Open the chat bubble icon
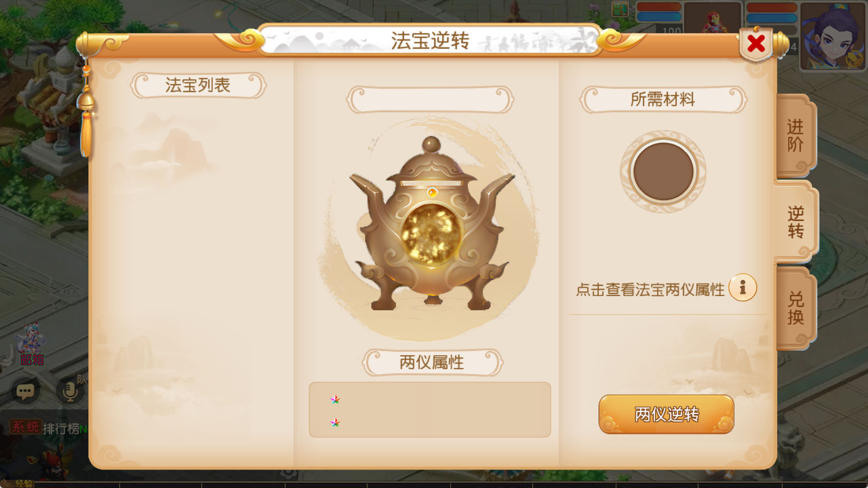The width and height of the screenshot is (868, 488). [25, 391]
